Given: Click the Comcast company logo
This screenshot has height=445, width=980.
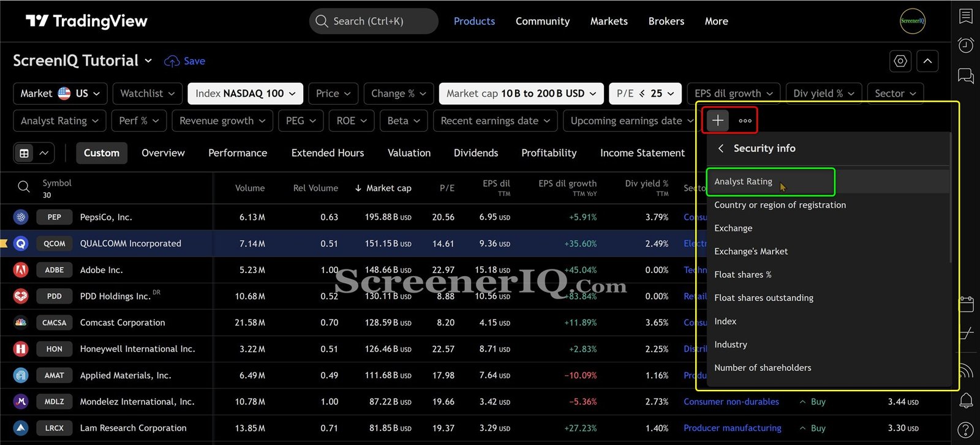Looking at the screenshot, I should (21, 322).
